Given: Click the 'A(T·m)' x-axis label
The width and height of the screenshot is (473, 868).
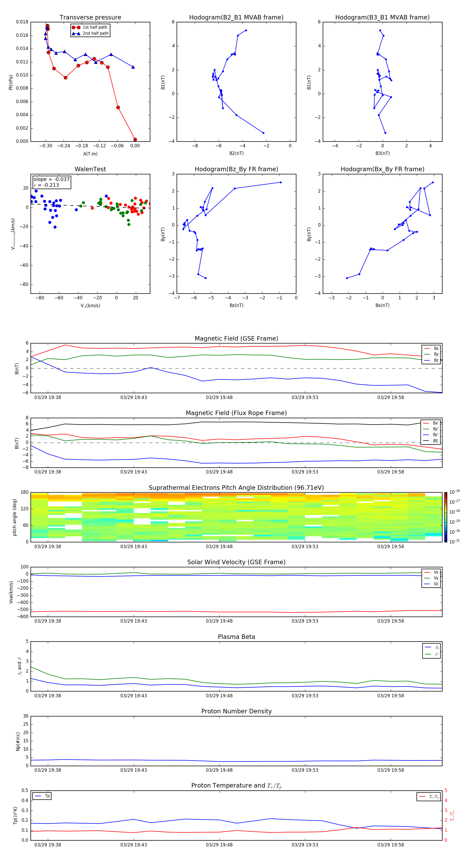Looking at the screenshot, I should (x=90, y=154).
